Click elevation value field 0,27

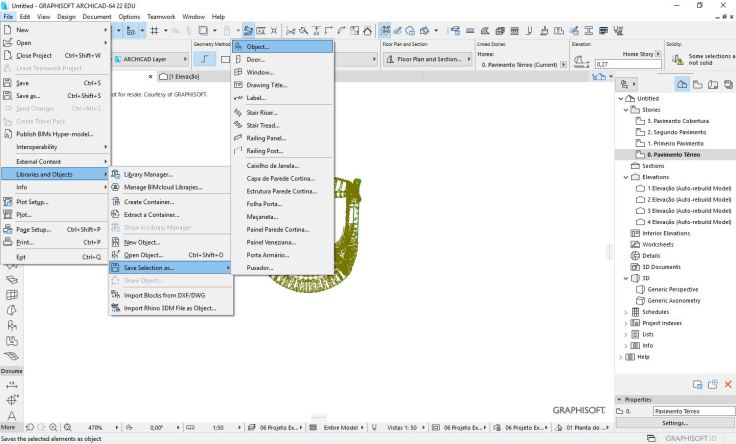628,64
